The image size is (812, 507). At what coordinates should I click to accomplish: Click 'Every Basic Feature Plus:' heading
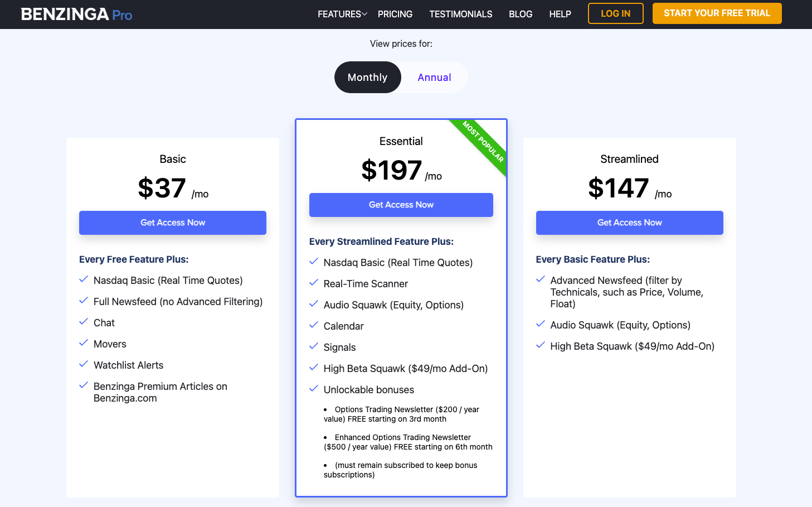pyautogui.click(x=593, y=259)
